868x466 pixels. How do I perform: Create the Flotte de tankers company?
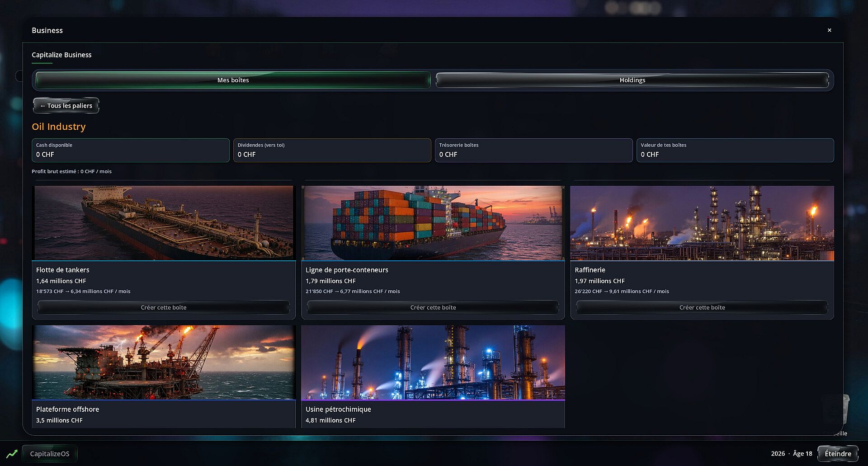(164, 307)
